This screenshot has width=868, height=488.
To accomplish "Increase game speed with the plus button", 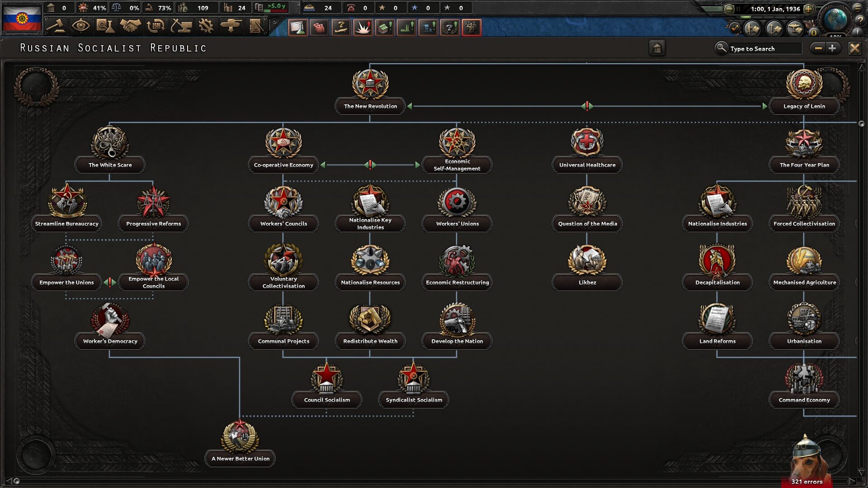I will coord(809,9).
